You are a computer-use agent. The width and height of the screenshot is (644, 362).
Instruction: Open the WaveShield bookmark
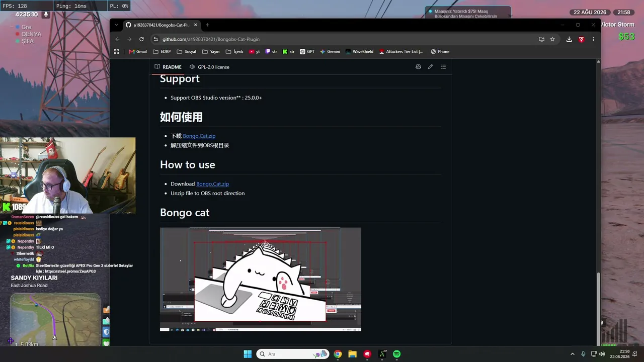click(360, 51)
